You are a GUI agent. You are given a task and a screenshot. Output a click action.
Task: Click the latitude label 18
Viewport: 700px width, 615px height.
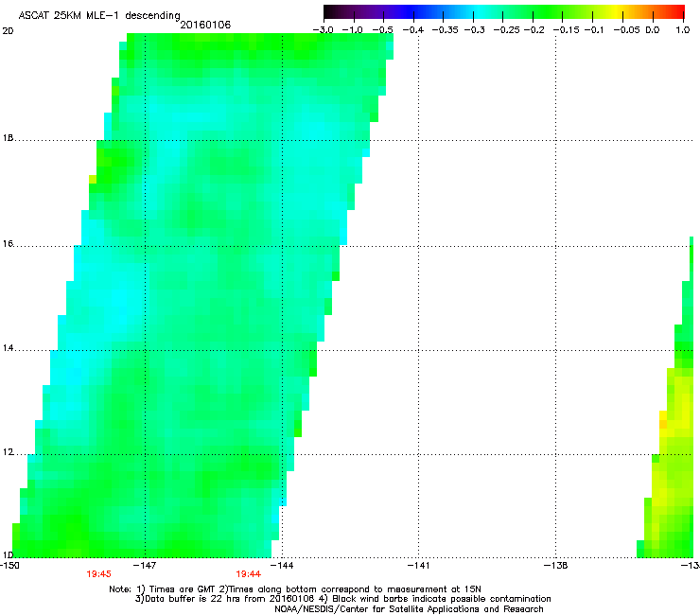tap(8, 138)
